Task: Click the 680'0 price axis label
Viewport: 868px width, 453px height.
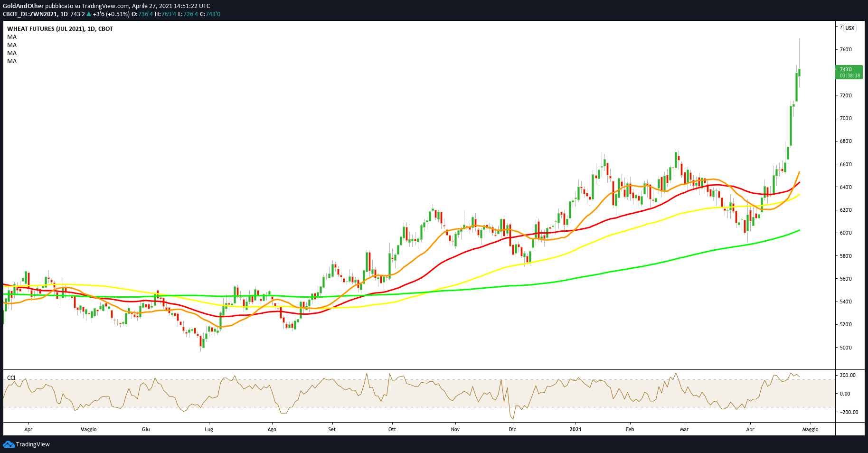Action: [846, 141]
